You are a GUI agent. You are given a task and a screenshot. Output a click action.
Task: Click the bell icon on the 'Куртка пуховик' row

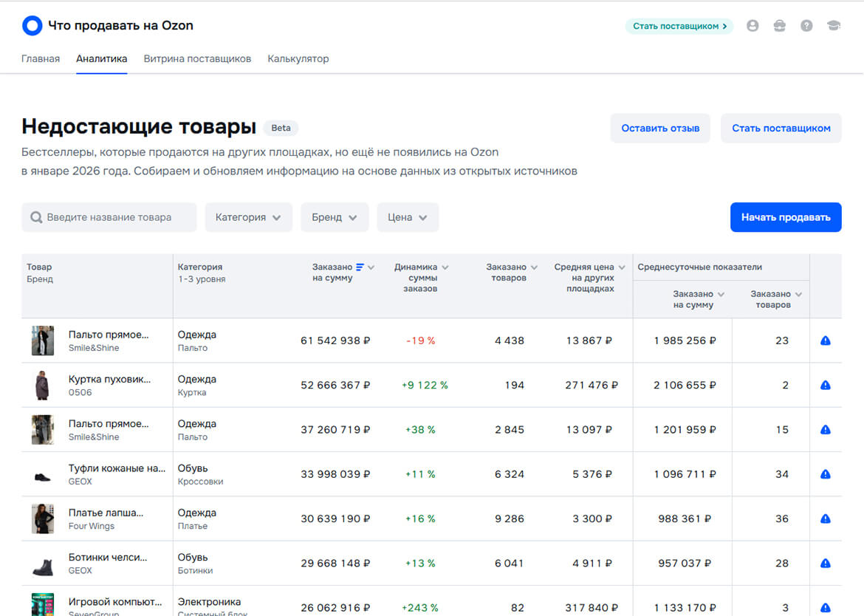point(826,385)
